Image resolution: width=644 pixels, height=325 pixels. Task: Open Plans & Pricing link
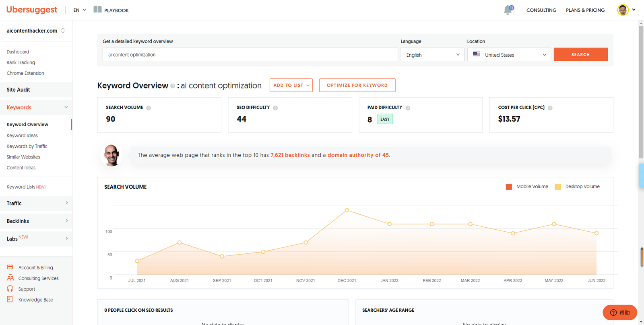tap(585, 10)
